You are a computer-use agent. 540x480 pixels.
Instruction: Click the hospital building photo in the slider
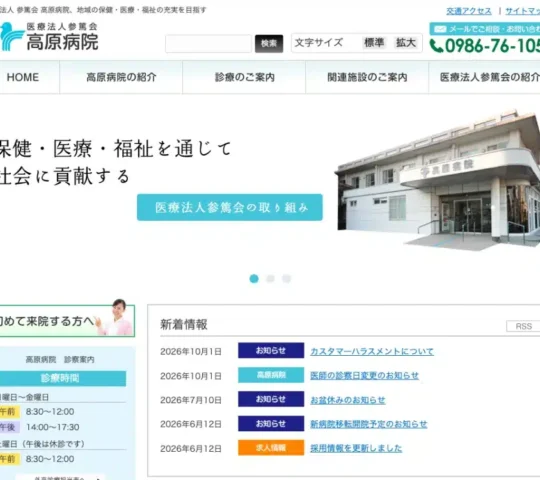tap(437, 179)
